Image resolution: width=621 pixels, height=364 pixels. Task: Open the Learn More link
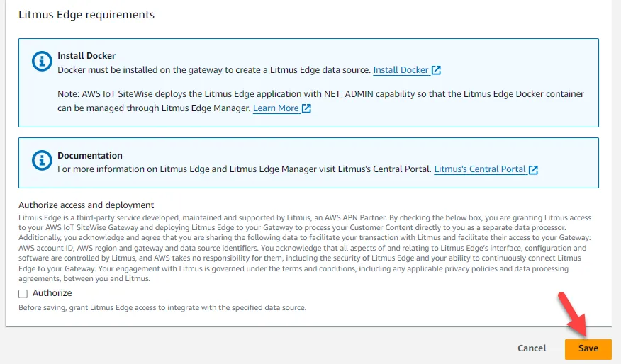276,108
